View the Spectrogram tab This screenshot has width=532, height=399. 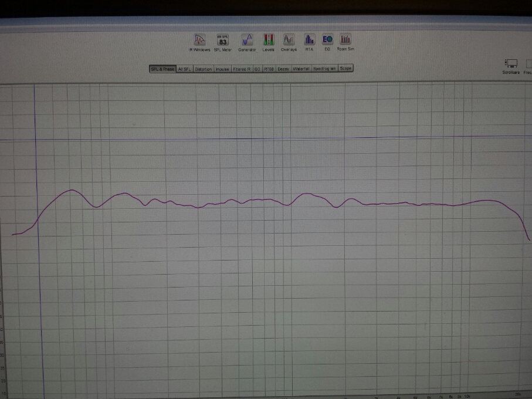[x=324, y=68]
